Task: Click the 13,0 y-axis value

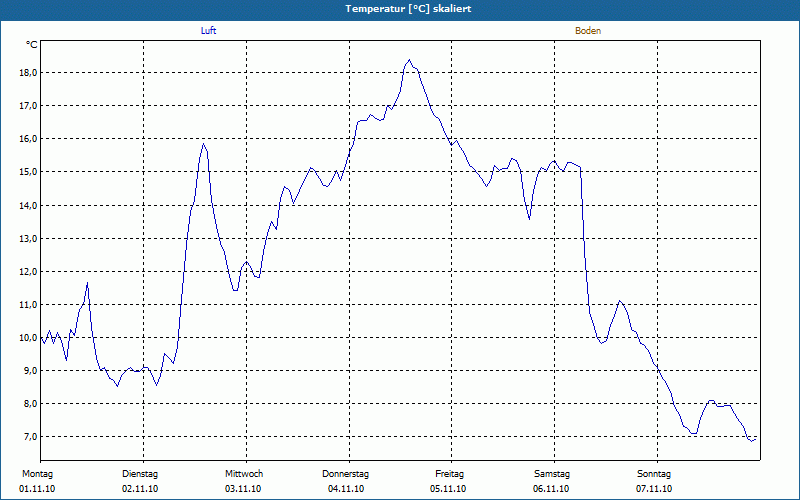Action: pos(29,238)
